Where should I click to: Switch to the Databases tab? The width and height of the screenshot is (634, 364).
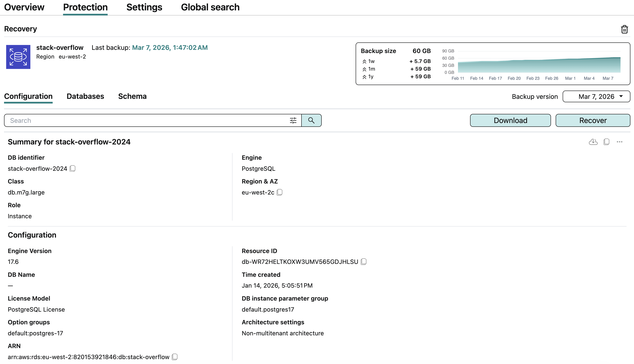click(x=85, y=96)
